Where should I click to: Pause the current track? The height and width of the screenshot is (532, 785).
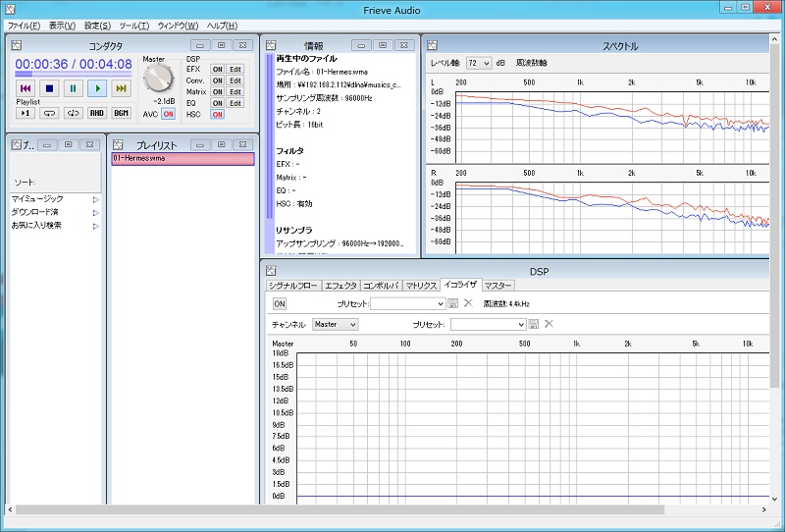[x=74, y=88]
